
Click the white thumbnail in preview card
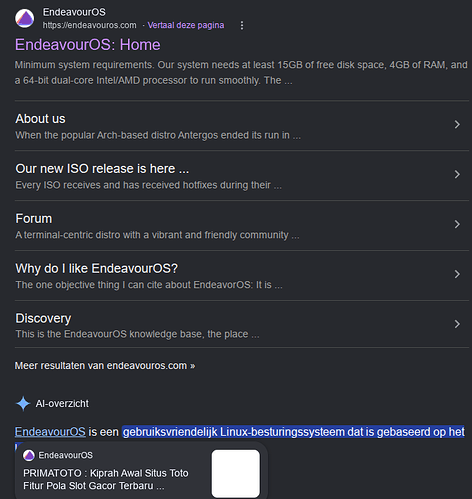236,473
